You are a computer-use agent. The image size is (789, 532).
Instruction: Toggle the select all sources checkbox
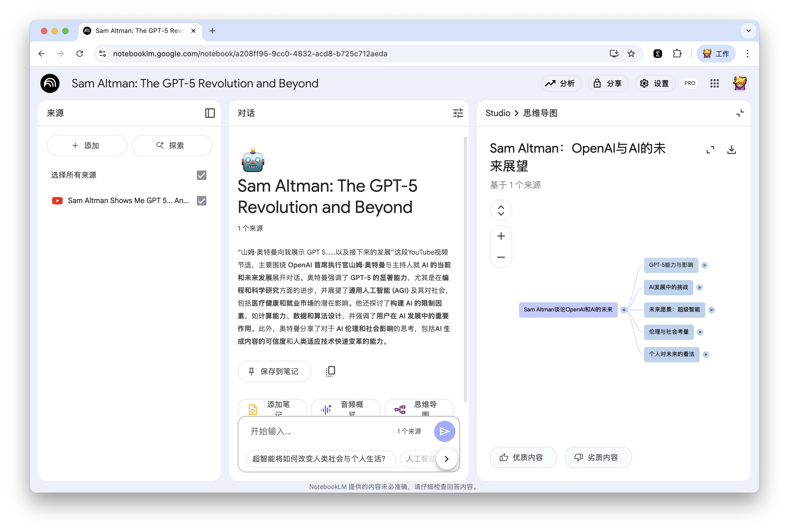(x=202, y=175)
